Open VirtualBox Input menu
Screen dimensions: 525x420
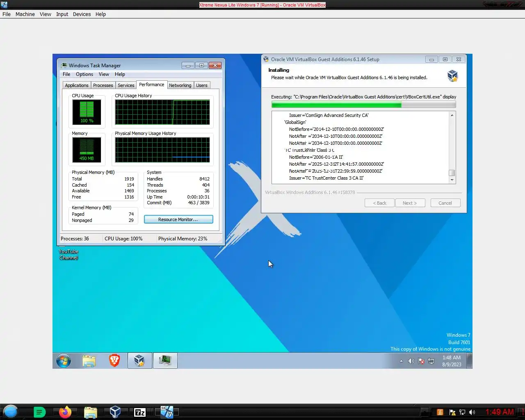62,14
